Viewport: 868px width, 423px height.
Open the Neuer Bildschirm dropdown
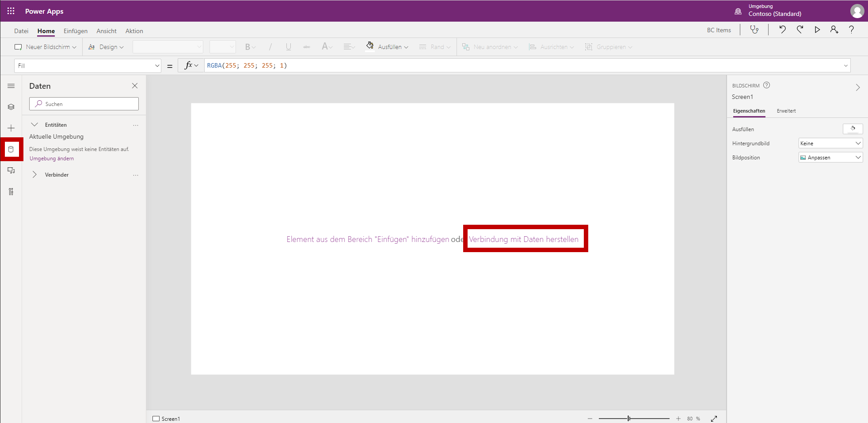[x=46, y=47]
